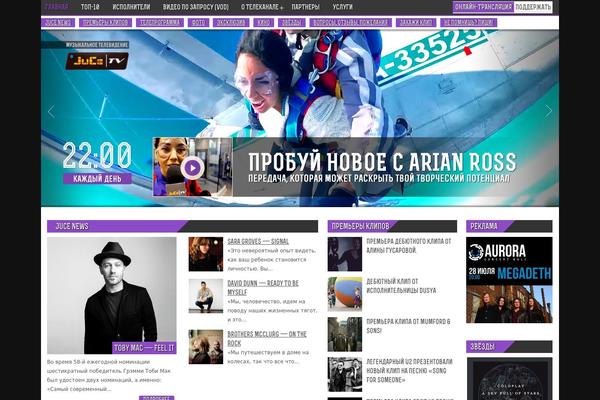Click the Aurora Megadeth advertisement banner
600x400 pixels.
509,280
